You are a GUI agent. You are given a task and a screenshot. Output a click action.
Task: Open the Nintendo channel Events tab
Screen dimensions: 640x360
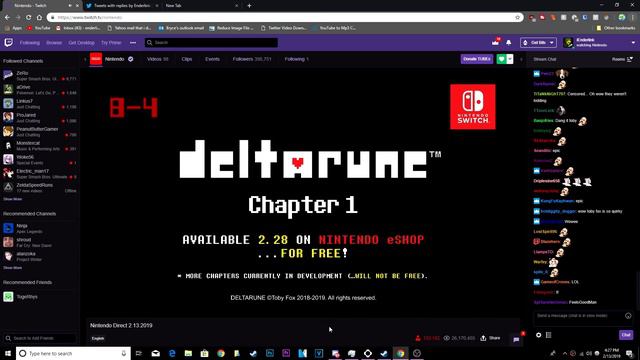[212, 59]
